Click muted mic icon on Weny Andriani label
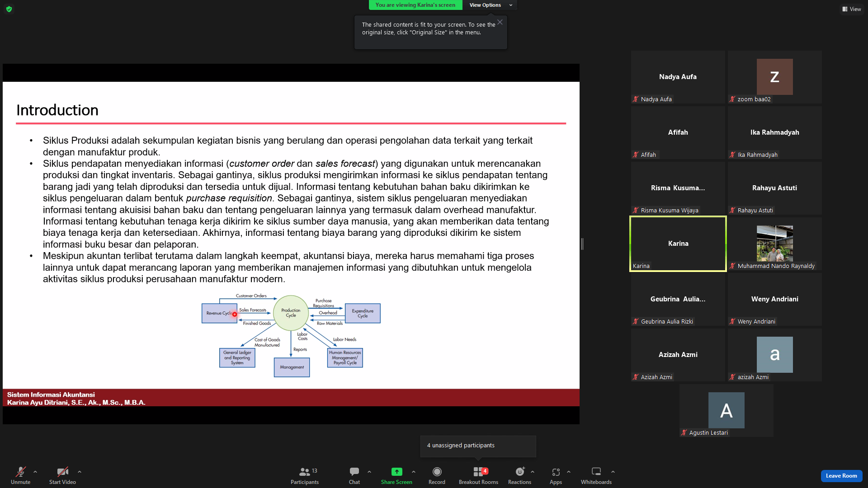 click(x=733, y=322)
